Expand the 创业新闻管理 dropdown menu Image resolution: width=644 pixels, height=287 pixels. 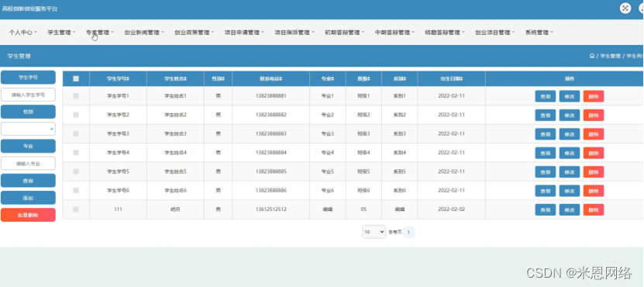tap(144, 32)
